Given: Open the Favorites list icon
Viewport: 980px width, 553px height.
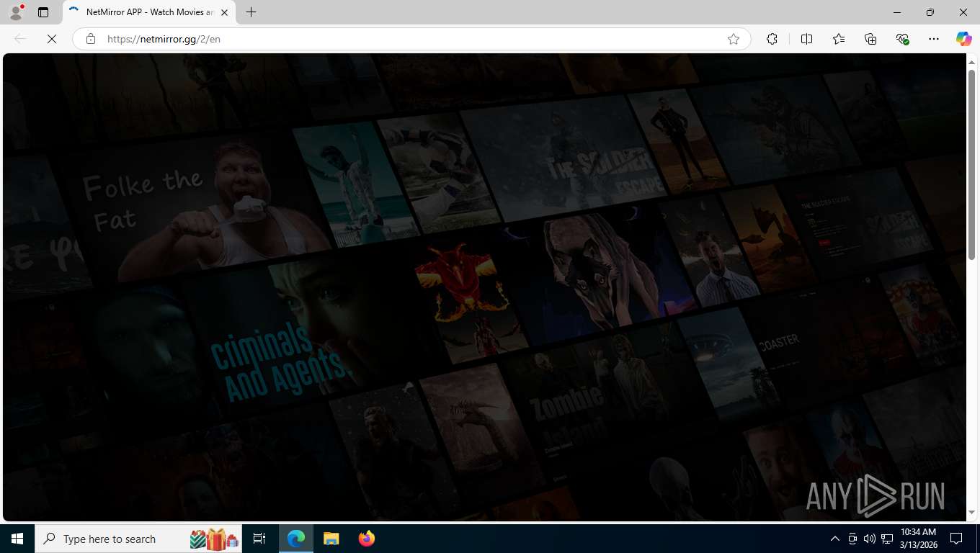Looking at the screenshot, I should point(839,39).
